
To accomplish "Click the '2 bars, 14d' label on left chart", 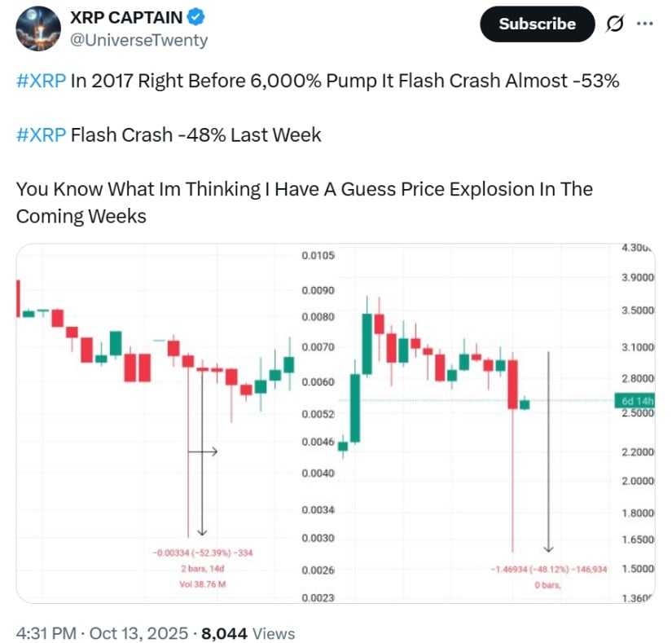I will click(x=203, y=569).
